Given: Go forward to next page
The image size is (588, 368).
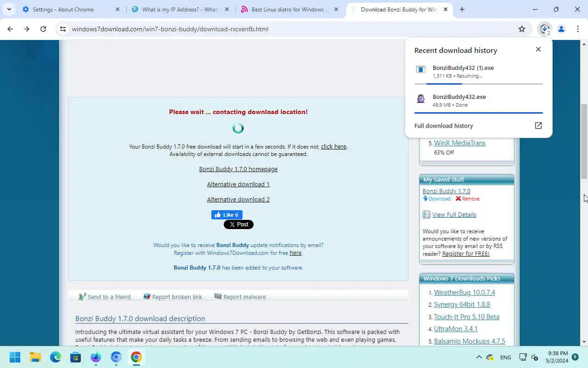Looking at the screenshot, I should click(27, 29).
